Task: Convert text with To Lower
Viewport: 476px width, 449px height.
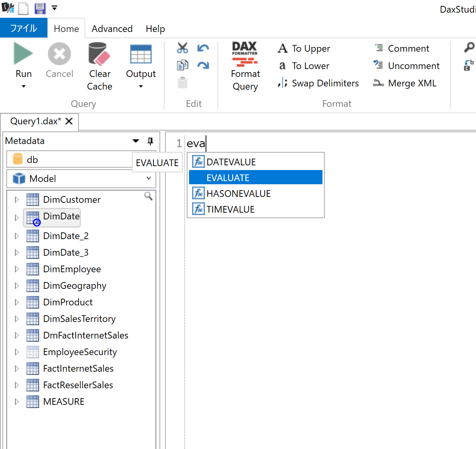Action: tap(304, 66)
